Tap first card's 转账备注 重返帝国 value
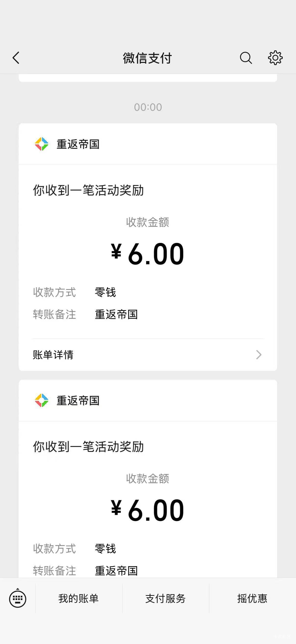This screenshot has width=296, height=644. pos(116,314)
